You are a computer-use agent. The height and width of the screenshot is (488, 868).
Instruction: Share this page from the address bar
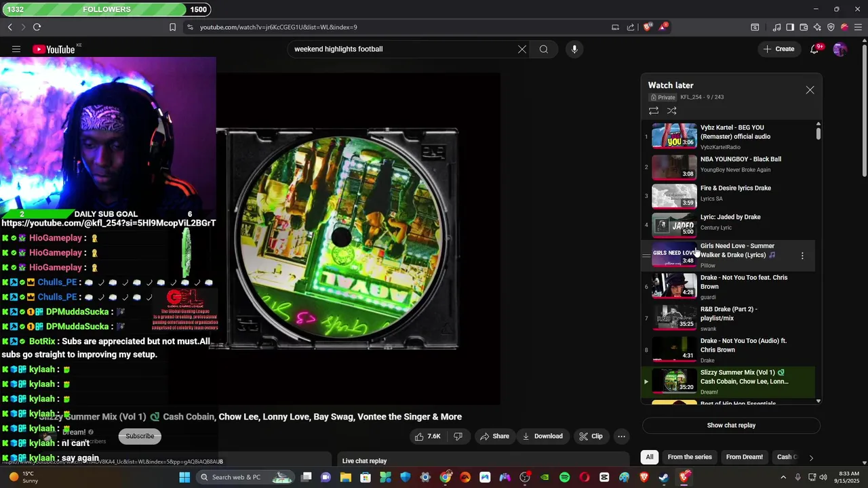tap(631, 27)
